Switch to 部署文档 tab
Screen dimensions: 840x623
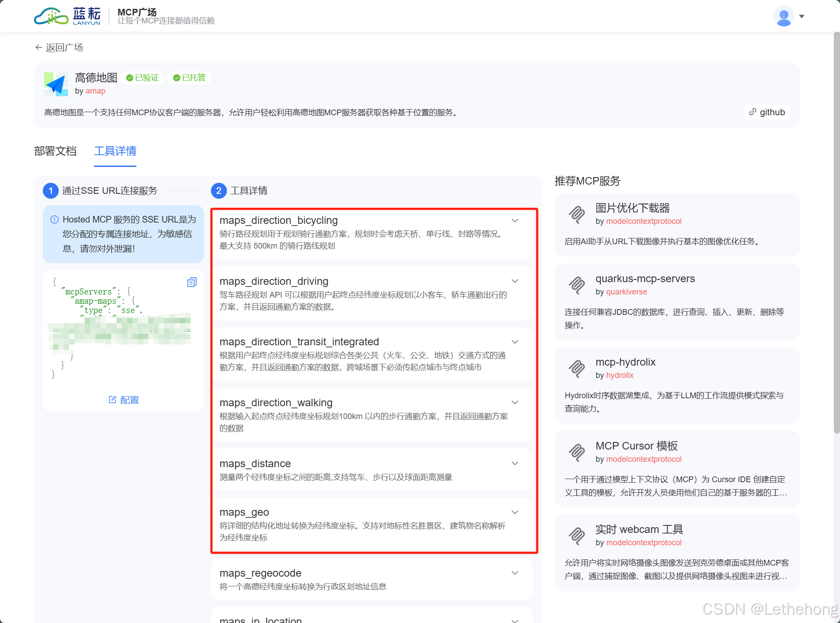(x=55, y=151)
